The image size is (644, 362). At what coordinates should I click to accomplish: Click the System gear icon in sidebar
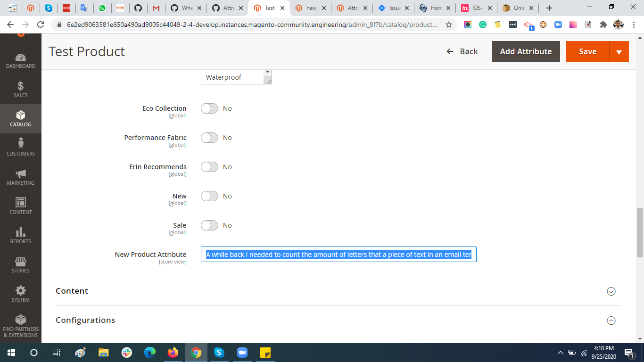[20, 293]
